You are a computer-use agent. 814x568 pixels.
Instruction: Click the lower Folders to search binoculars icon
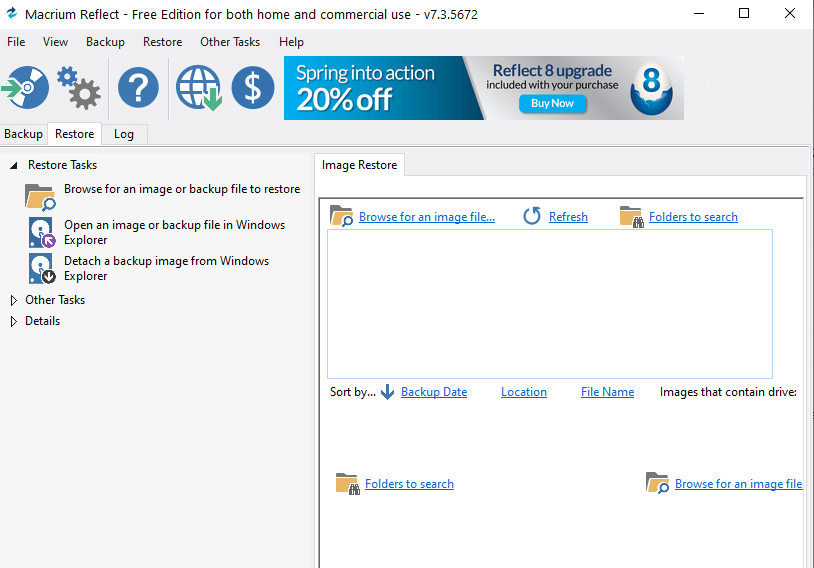[348, 484]
